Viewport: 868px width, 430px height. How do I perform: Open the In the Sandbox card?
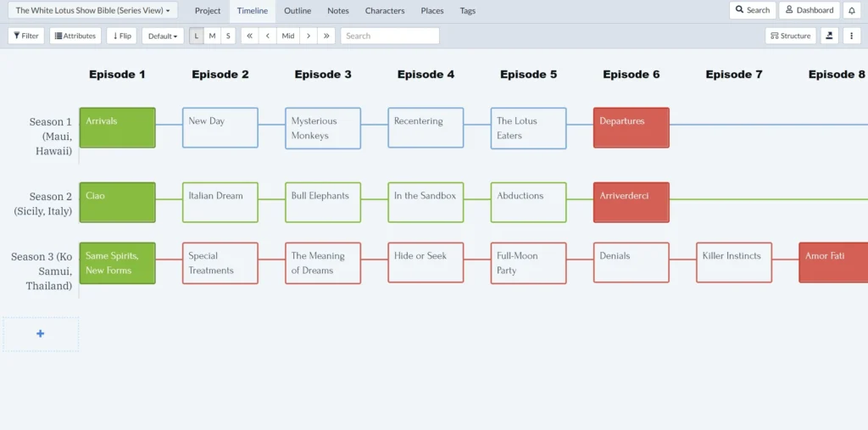426,203
